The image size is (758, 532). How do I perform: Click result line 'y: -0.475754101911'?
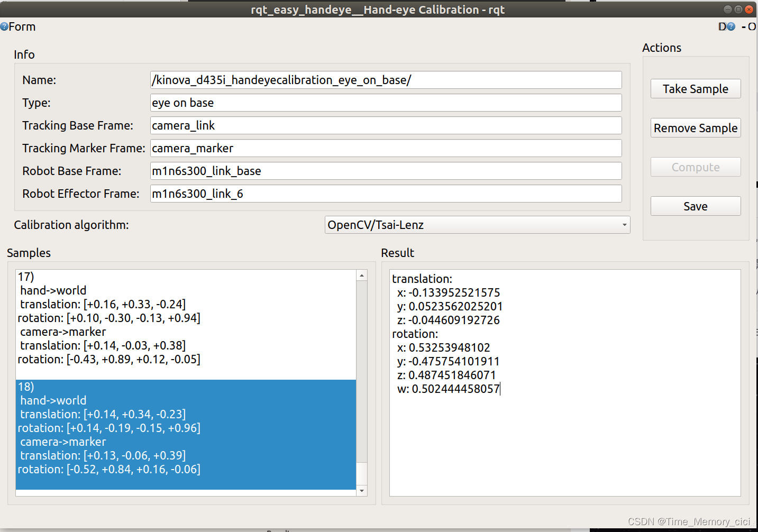coord(449,361)
